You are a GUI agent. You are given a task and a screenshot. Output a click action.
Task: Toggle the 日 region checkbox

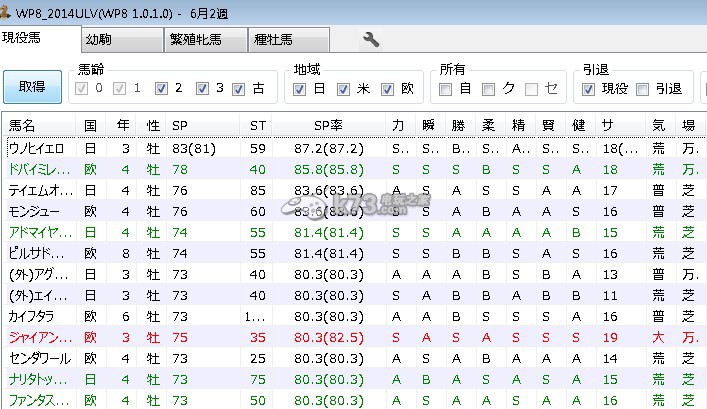click(300, 89)
